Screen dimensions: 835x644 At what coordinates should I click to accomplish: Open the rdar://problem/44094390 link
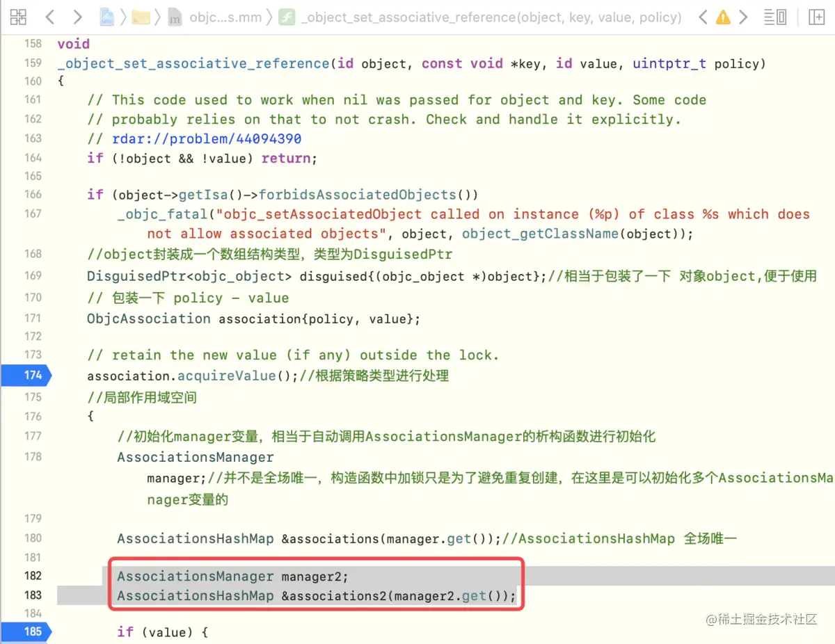207,138
